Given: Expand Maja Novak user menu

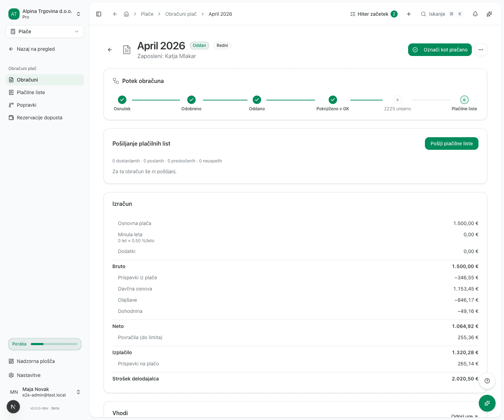Looking at the screenshot, I should click(x=45, y=392).
